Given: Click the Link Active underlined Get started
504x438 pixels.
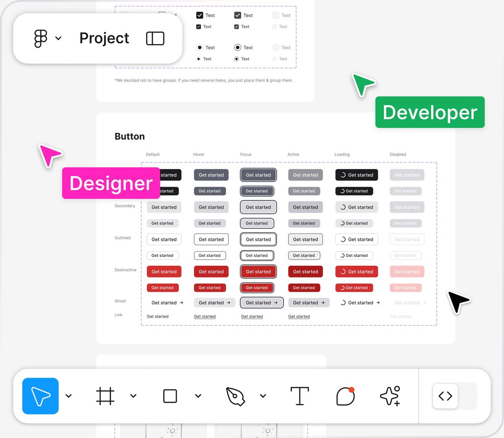Looking at the screenshot, I should pyautogui.click(x=299, y=317).
